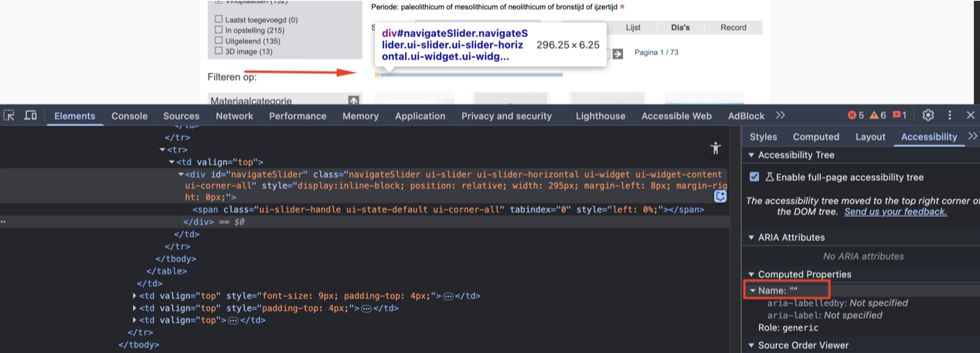Collapse the navigateSlider div node
Viewport: 980px width, 353px height.
(x=181, y=175)
